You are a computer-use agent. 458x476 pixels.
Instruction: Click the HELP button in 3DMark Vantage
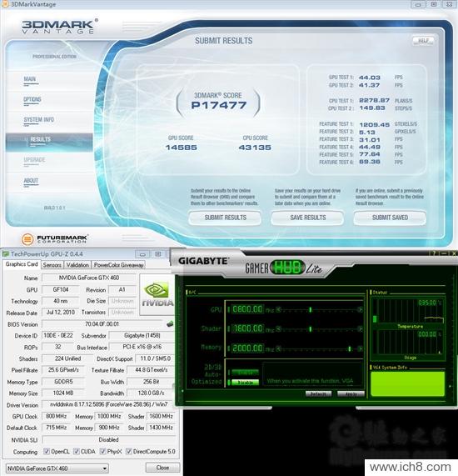[x=423, y=41]
